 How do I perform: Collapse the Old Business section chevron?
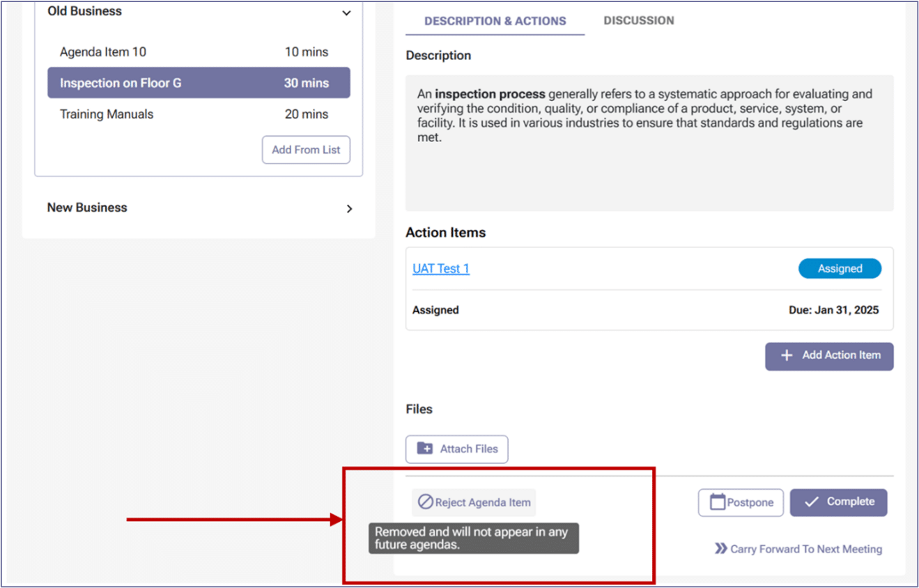(x=346, y=13)
